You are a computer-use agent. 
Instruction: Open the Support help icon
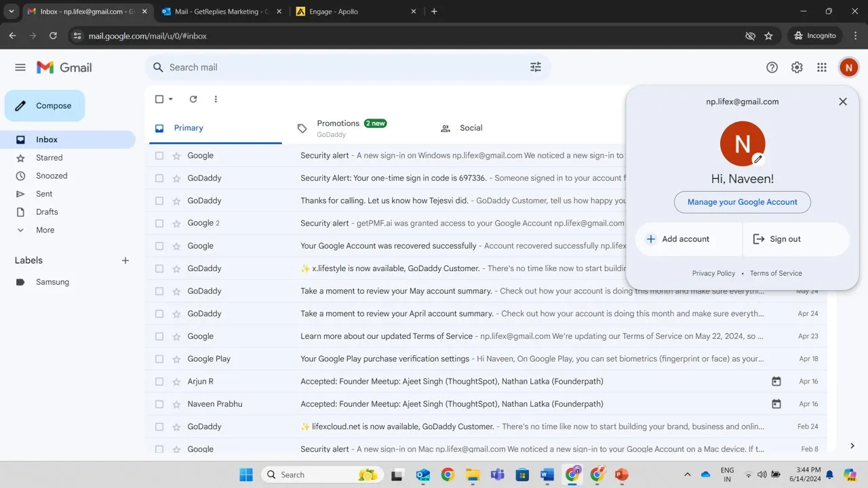coord(772,67)
